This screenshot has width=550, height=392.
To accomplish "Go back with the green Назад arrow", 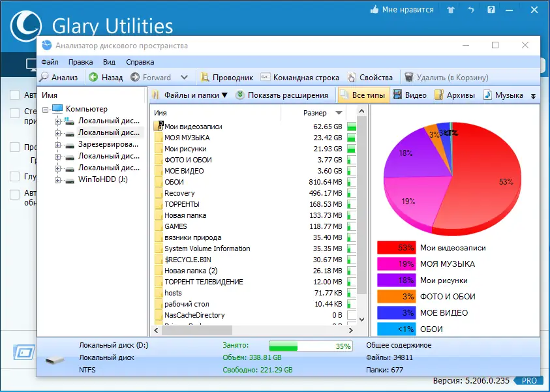I will 93,77.
